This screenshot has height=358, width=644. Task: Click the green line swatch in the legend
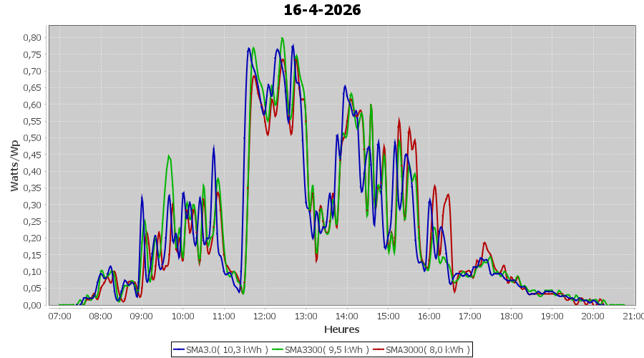coord(278,349)
